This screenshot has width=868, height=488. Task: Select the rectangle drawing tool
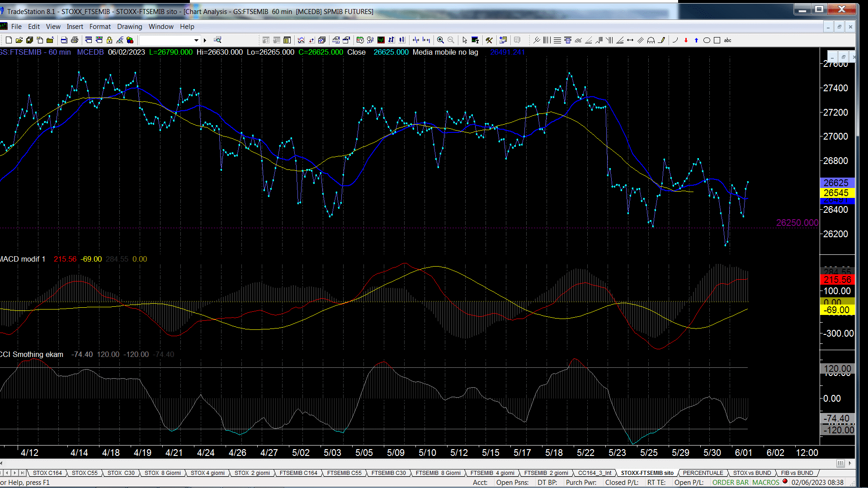717,40
